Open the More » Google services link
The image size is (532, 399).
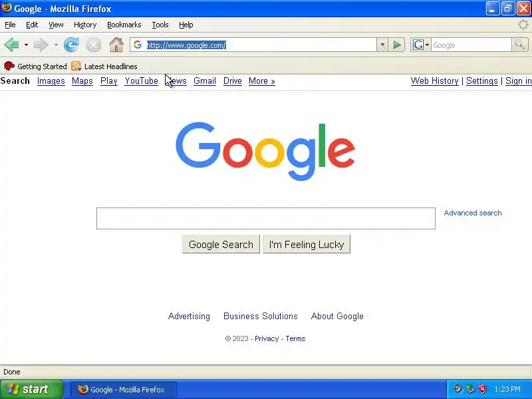pyautogui.click(x=261, y=81)
